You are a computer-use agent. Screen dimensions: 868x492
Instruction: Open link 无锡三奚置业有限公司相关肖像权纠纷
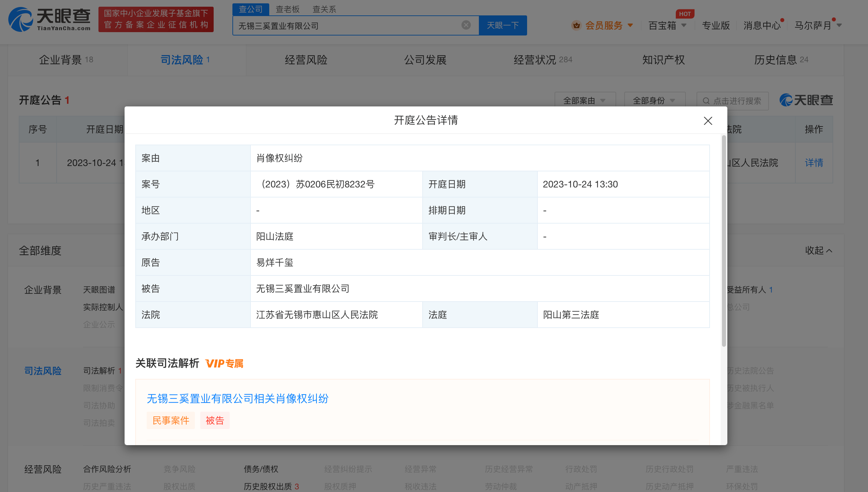[x=237, y=398]
